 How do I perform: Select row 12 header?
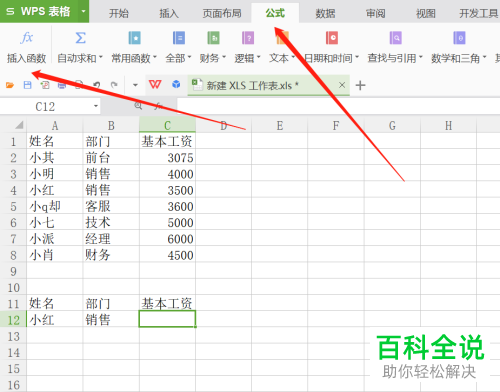pos(13,320)
